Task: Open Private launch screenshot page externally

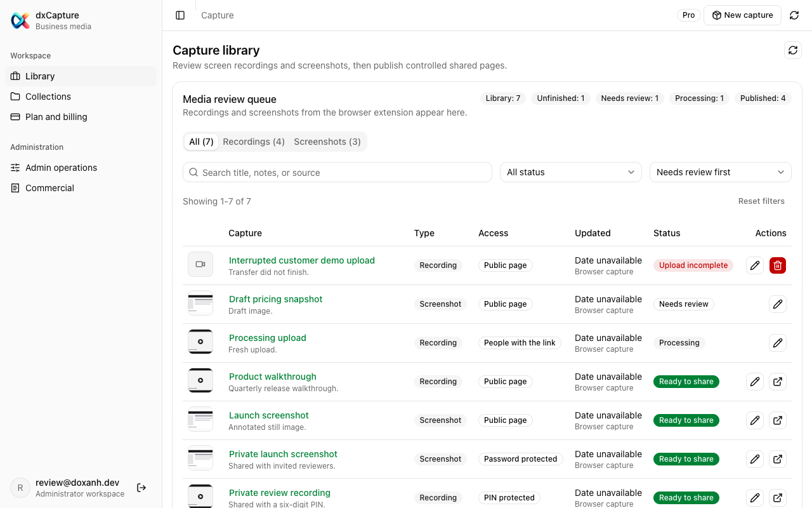Action: 778,459
